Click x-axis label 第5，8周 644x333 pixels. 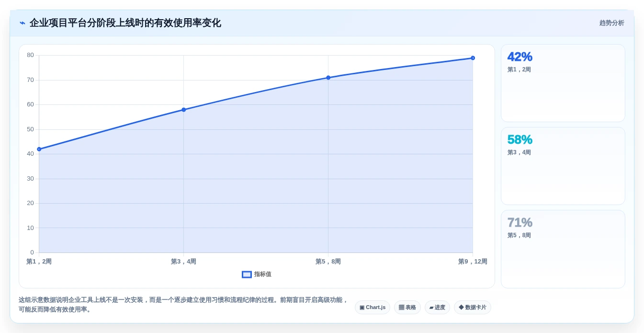pos(328,262)
